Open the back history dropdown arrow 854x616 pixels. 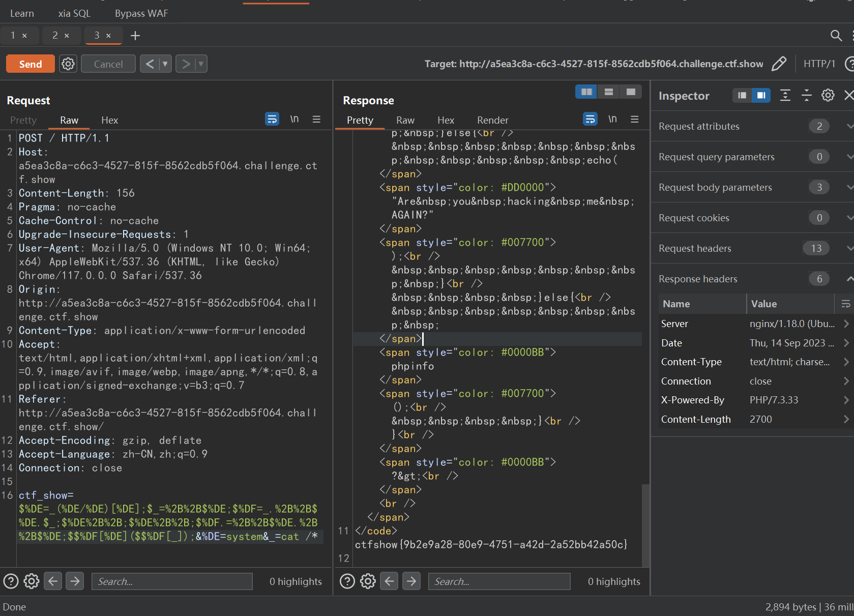[165, 64]
